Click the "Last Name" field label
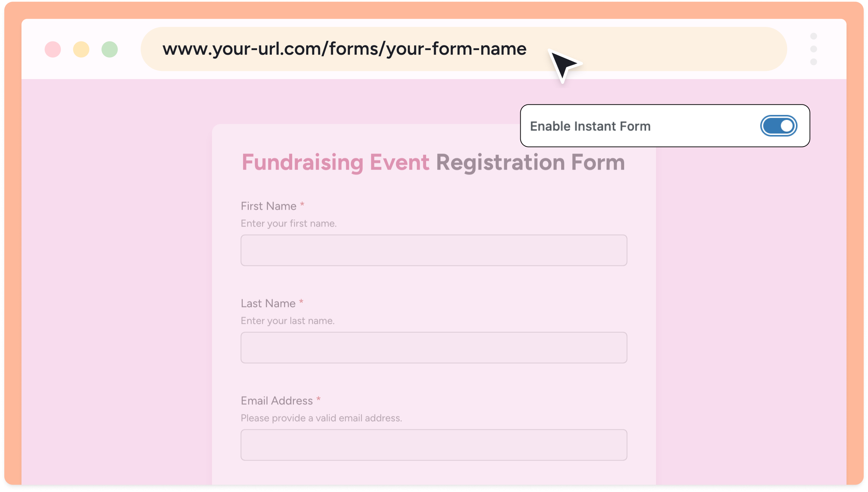 pos(268,303)
